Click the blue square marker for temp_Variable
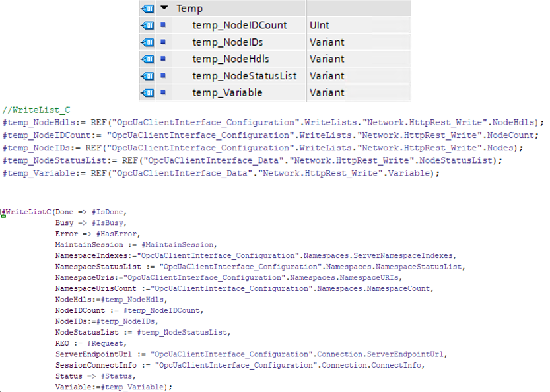The width and height of the screenshot is (550, 392). 163,92
